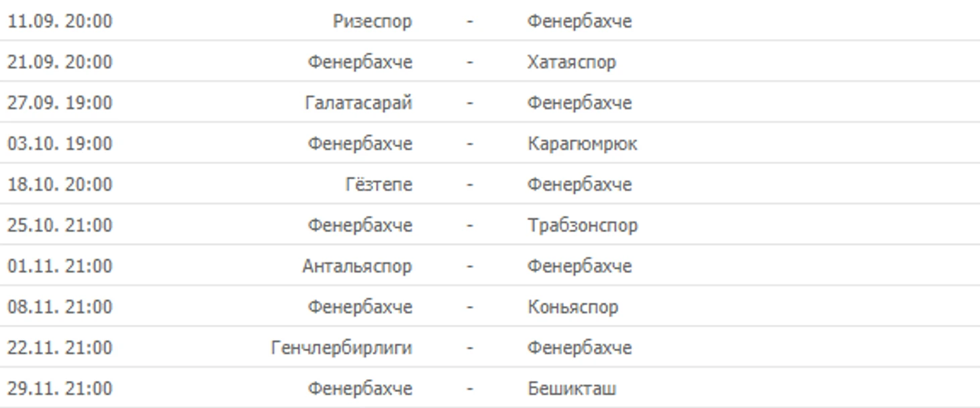Viewport: 980px width, 408px height.
Task: Select match dated 08.11. 21:00
Action: coord(490,307)
